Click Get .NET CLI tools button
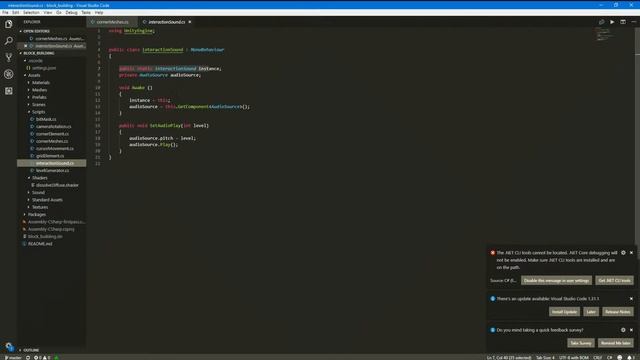Viewport: 640px width, 360px height. click(x=614, y=280)
